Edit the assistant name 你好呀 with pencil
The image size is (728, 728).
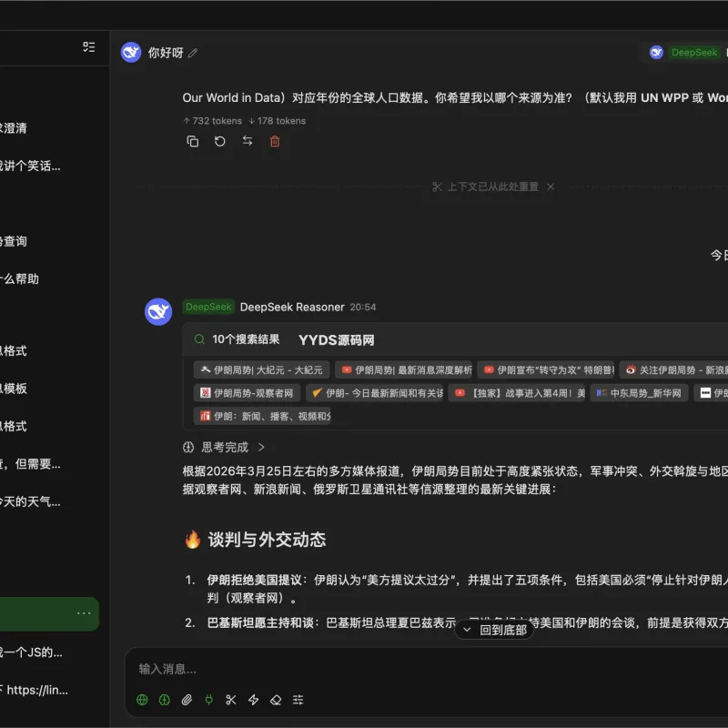click(193, 53)
